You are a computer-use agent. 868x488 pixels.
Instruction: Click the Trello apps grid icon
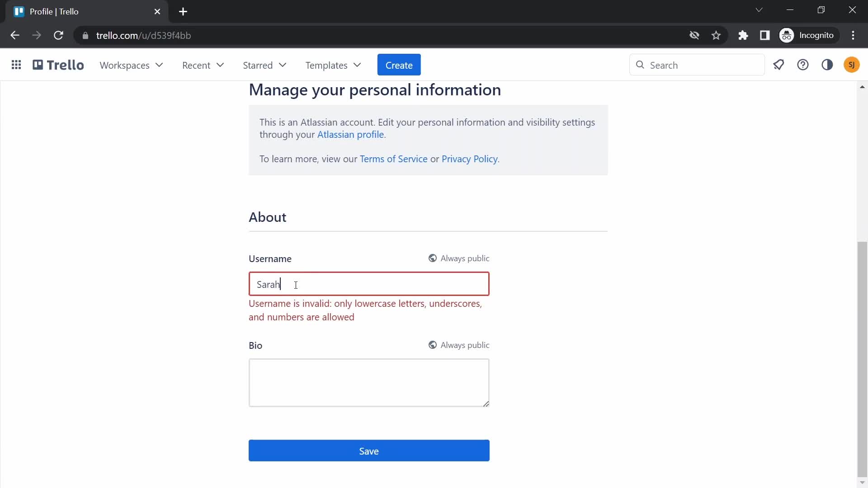coord(15,65)
